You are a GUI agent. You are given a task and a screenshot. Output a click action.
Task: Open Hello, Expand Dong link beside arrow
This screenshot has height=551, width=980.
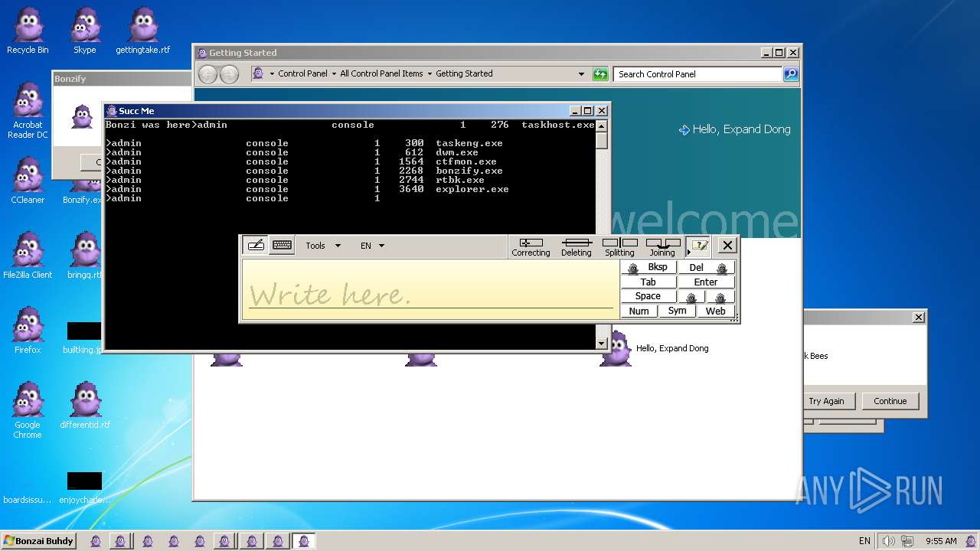(x=741, y=129)
